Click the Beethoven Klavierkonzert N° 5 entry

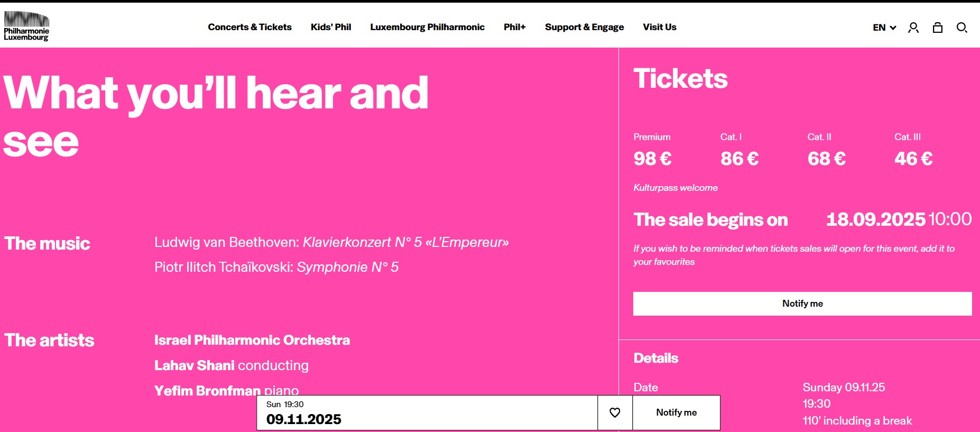(331, 242)
